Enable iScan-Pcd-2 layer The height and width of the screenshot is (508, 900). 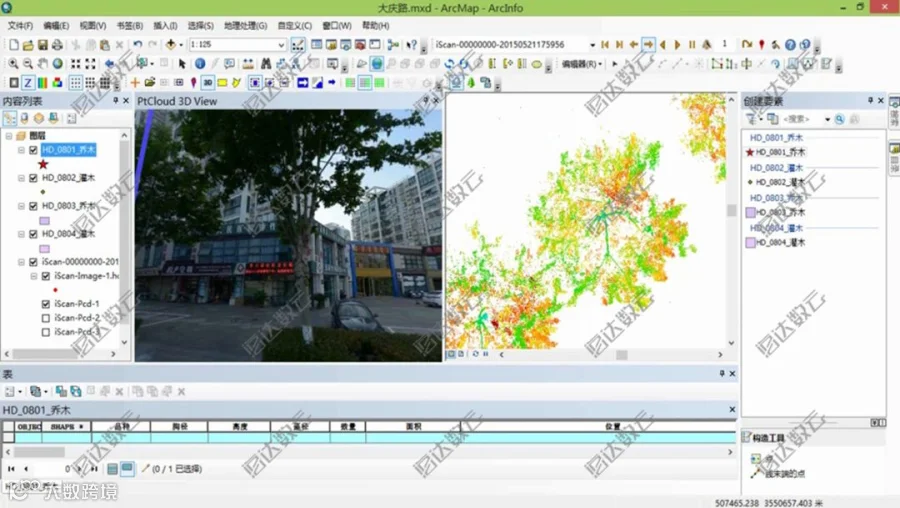coord(46,318)
